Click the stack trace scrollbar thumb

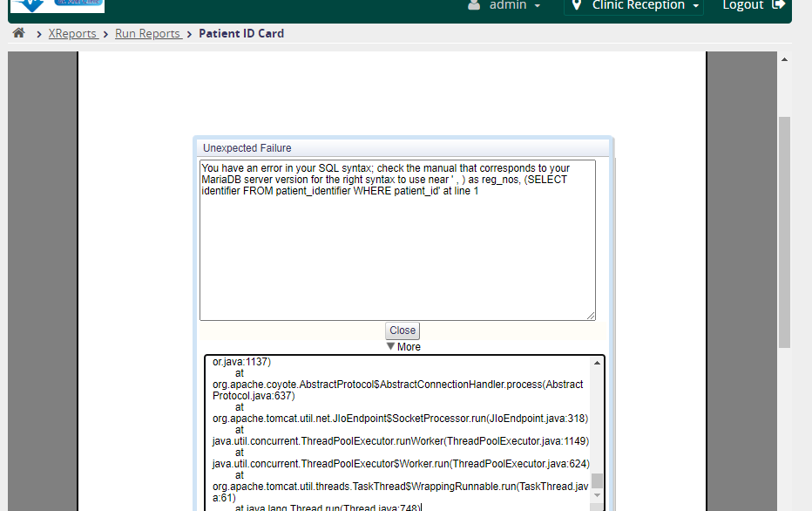(598, 480)
